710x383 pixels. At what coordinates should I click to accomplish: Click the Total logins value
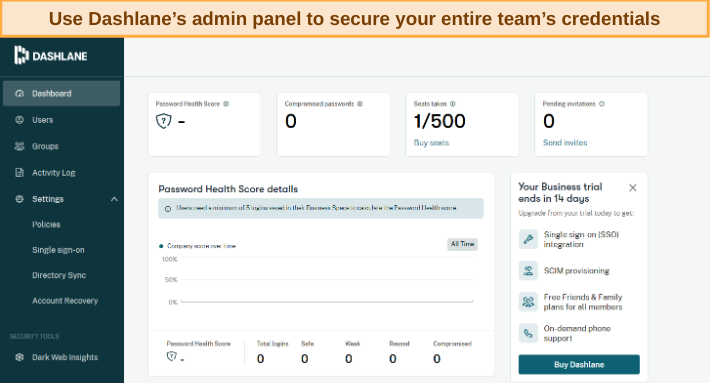tap(260, 359)
